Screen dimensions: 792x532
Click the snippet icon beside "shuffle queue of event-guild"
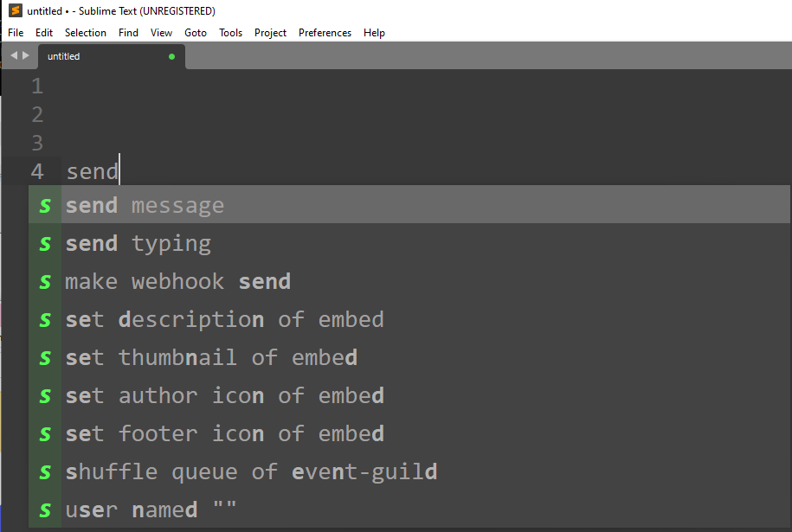[45, 472]
